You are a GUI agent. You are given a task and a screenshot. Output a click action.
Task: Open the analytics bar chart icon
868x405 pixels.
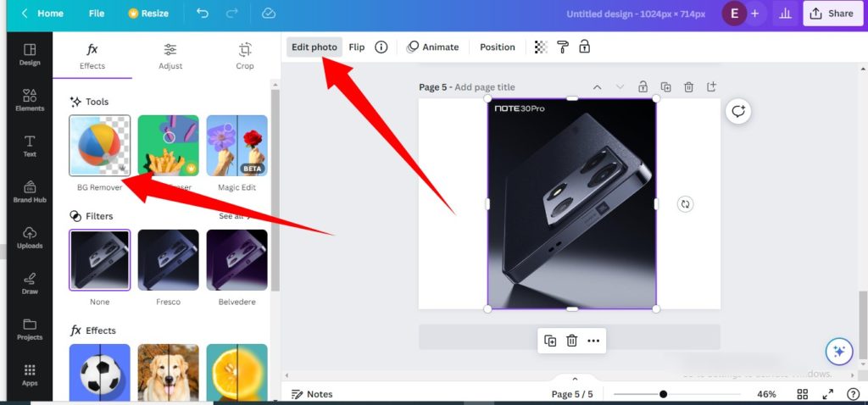click(x=785, y=14)
